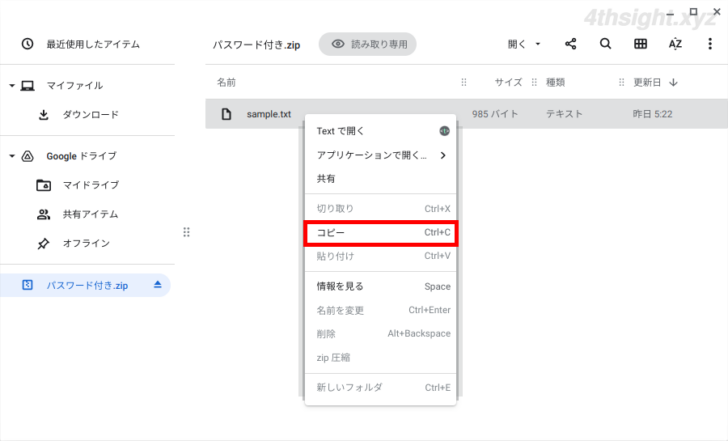Choose 新しいフォルダ in context menu
Image resolution: width=728 pixels, height=441 pixels.
[380, 388]
